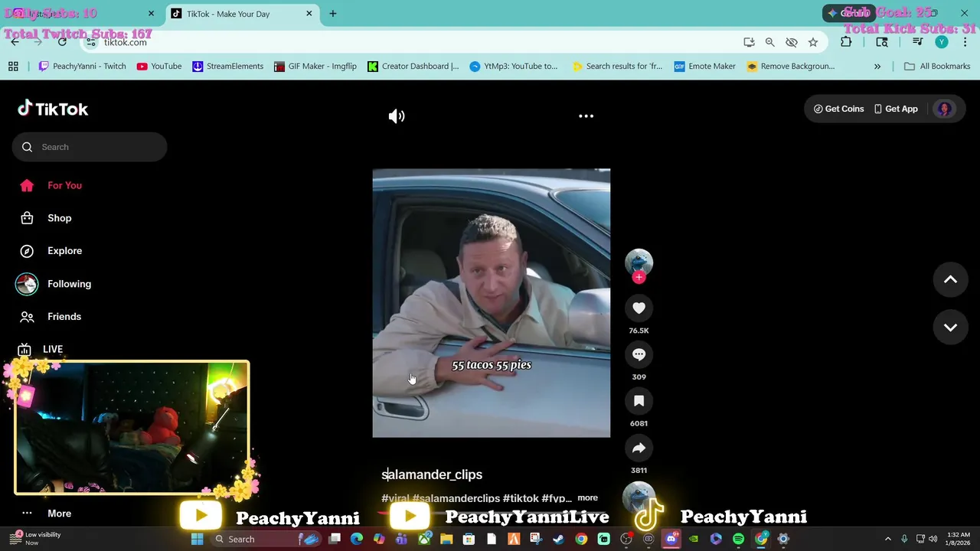Open File Explorer from taskbar
Image resolution: width=980 pixels, height=551 pixels.
[x=446, y=539]
